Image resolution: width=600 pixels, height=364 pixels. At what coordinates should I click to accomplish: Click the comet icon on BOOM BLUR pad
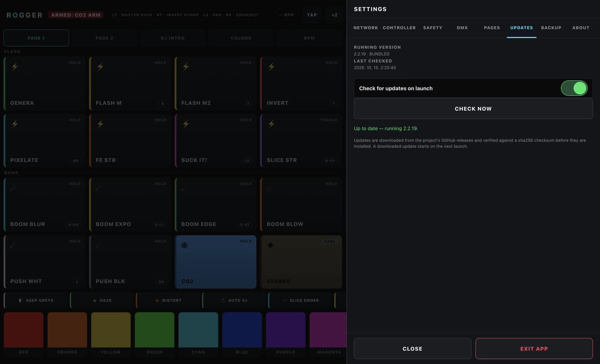[13, 188]
